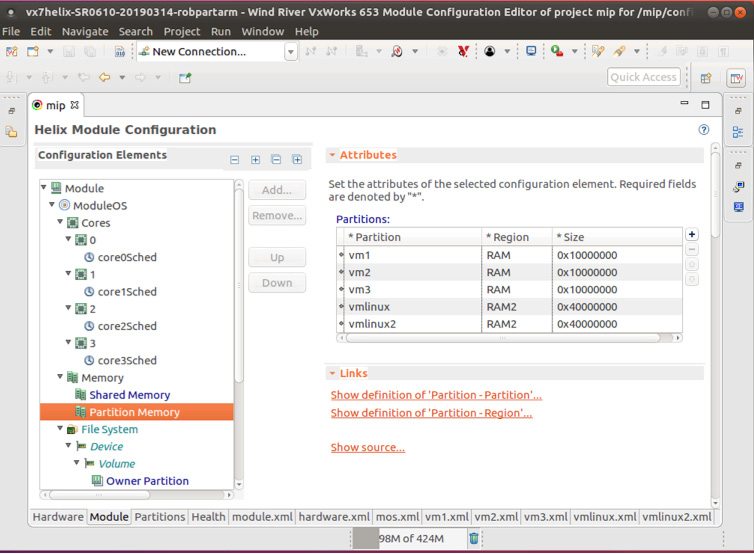Open the vmlinux.xml tab

pos(605,517)
